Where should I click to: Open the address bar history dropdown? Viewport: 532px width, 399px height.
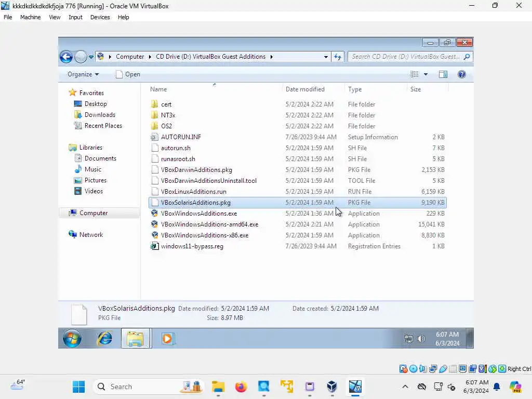pos(326,57)
